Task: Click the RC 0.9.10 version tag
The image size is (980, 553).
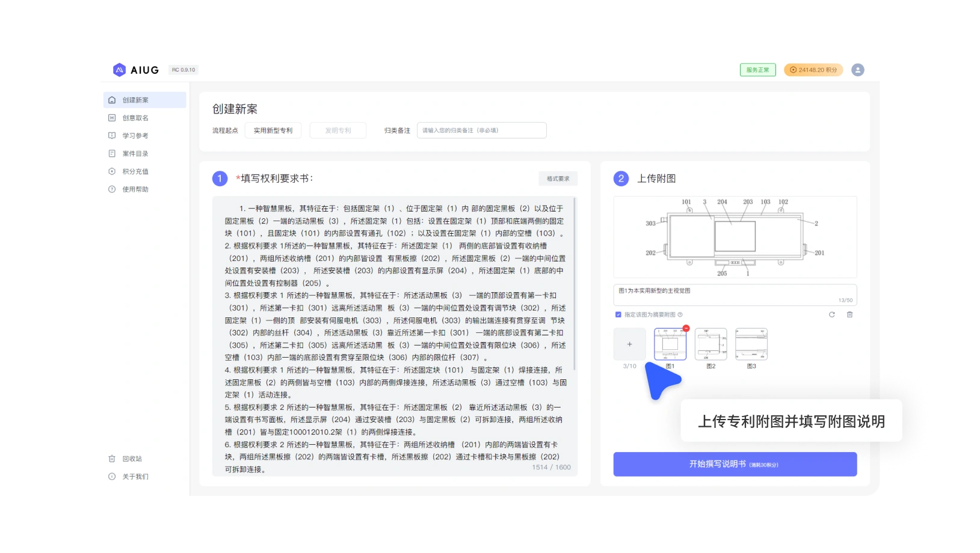Action: tap(183, 70)
